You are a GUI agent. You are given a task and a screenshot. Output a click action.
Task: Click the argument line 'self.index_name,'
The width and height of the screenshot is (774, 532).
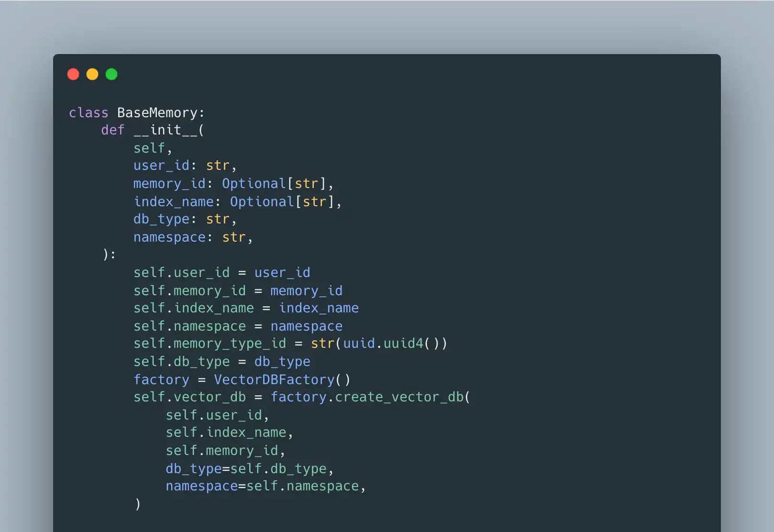(230, 433)
